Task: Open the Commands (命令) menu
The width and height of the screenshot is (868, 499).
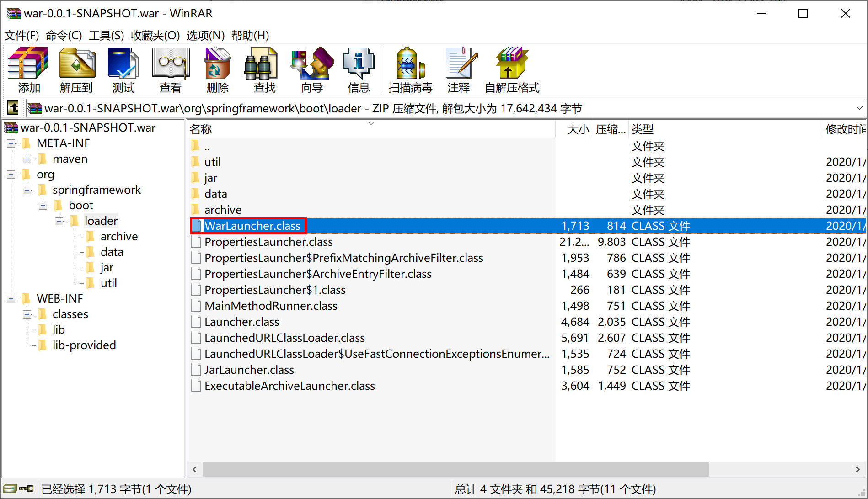Action: [64, 35]
